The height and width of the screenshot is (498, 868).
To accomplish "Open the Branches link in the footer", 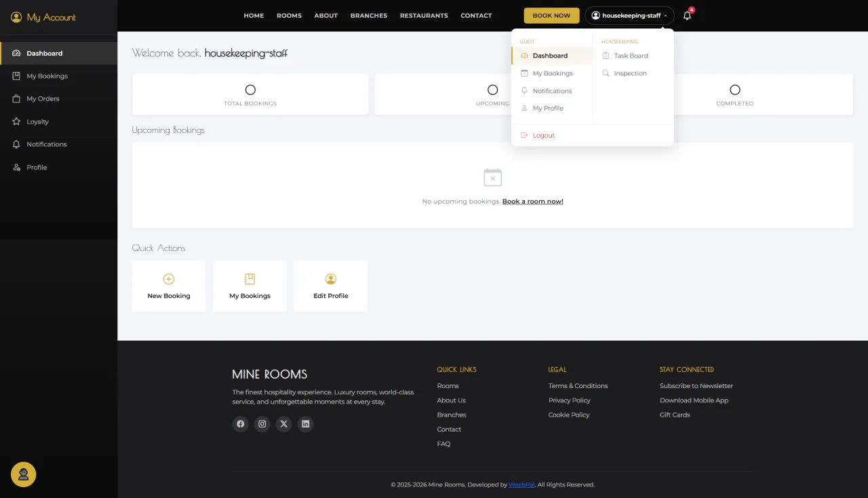I will click(x=452, y=415).
